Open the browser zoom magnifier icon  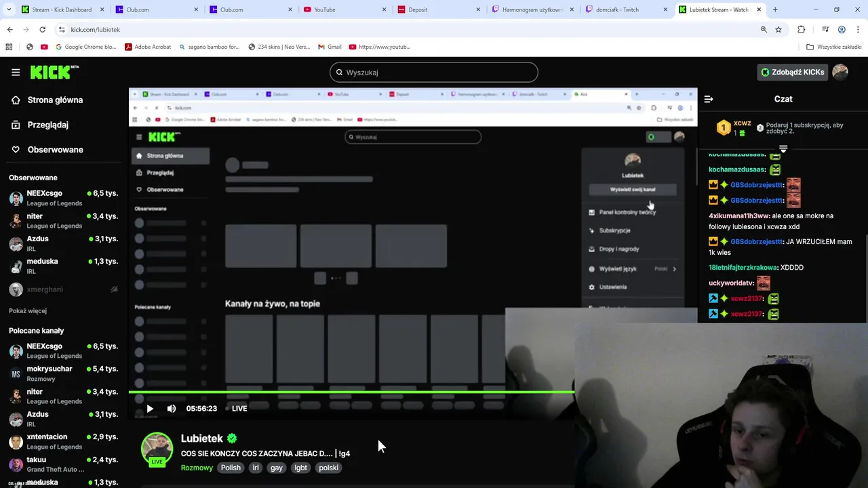[x=764, y=29]
